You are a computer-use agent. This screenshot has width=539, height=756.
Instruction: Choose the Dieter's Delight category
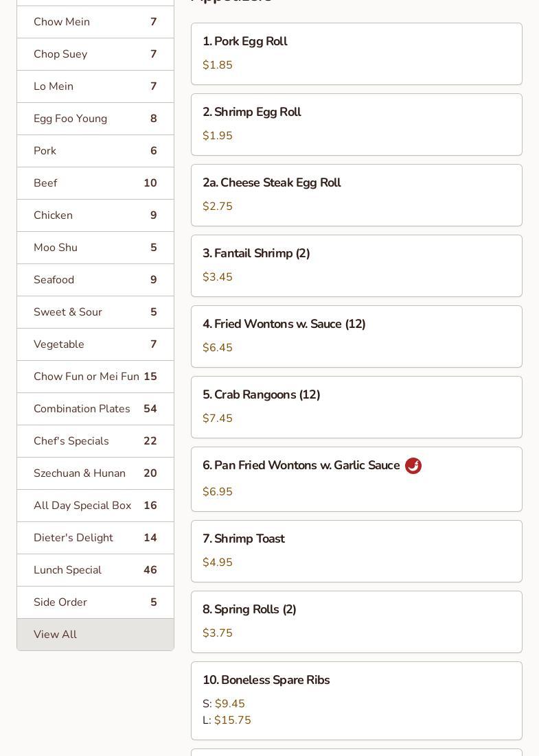(x=95, y=538)
